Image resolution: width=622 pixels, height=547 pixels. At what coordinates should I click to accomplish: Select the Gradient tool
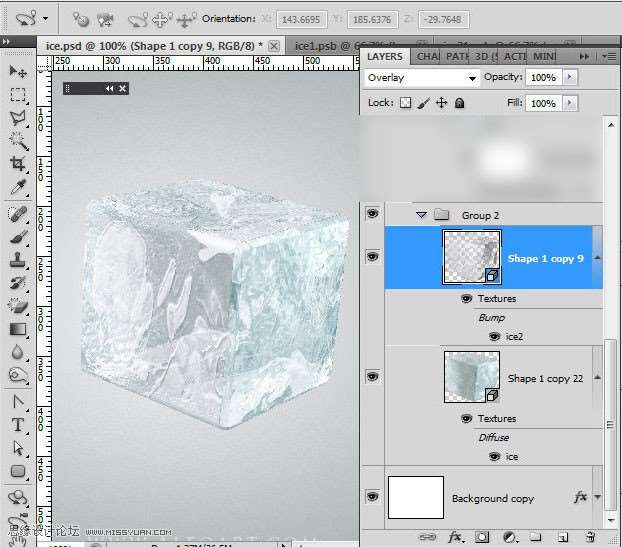coord(17,329)
